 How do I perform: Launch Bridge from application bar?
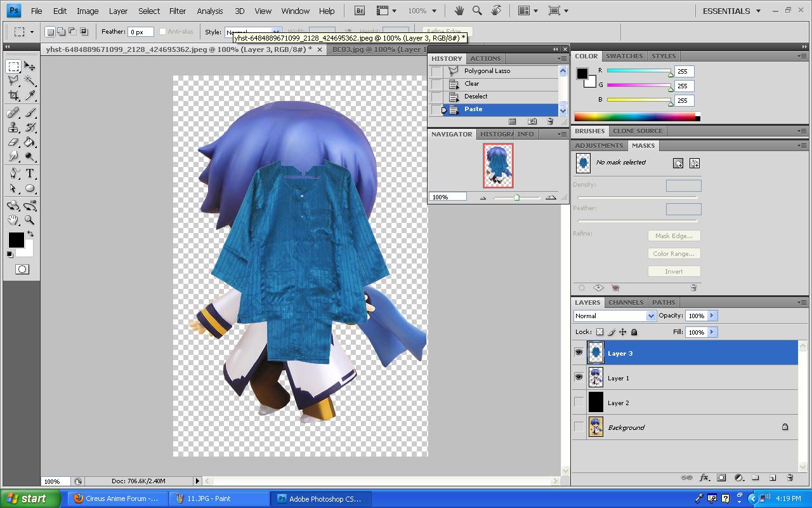point(360,11)
